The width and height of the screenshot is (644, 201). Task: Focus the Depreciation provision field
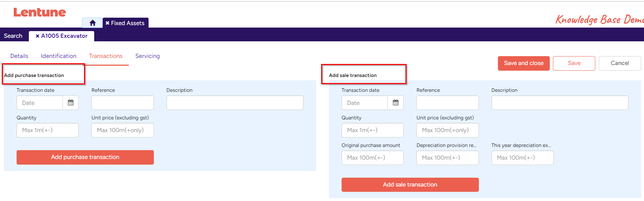click(447, 158)
